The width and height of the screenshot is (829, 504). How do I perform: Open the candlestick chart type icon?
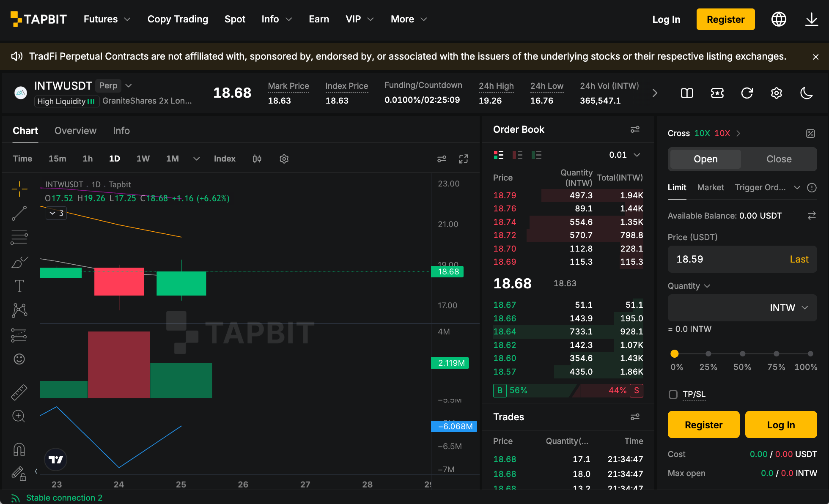click(x=257, y=159)
